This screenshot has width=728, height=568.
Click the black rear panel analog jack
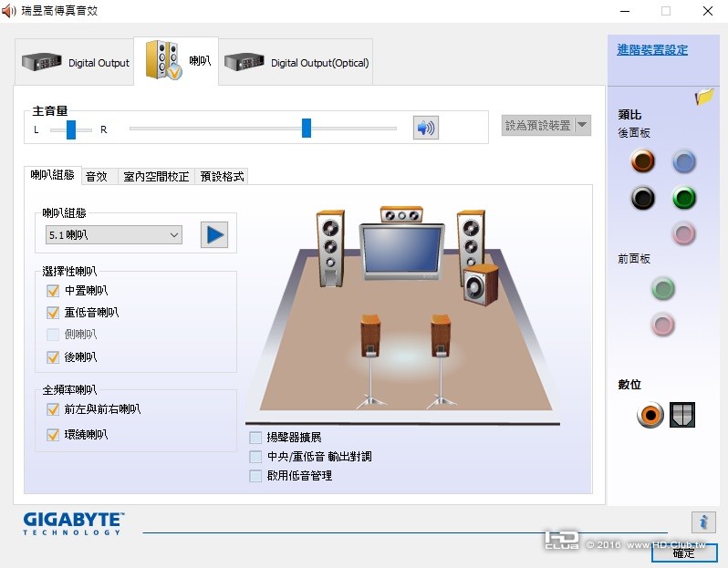[642, 198]
